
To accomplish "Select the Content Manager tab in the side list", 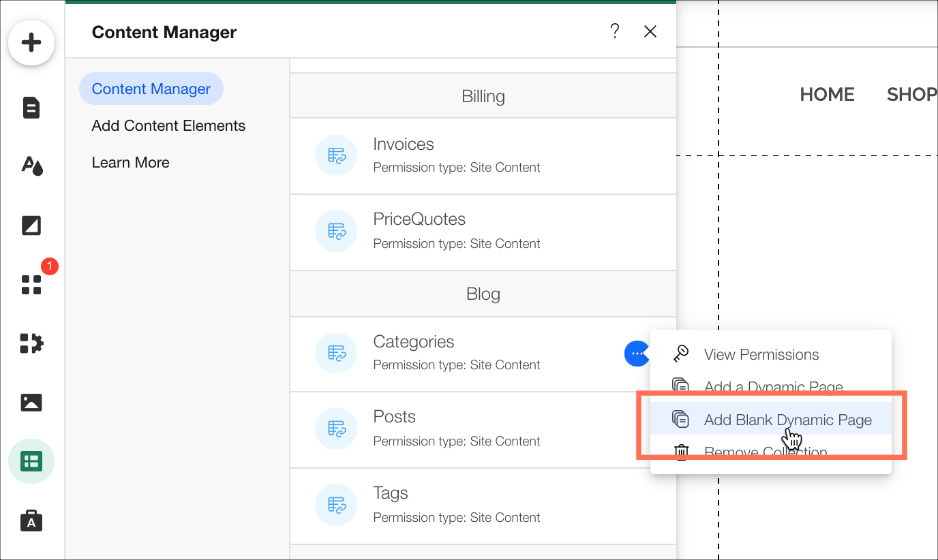I will click(x=151, y=89).
